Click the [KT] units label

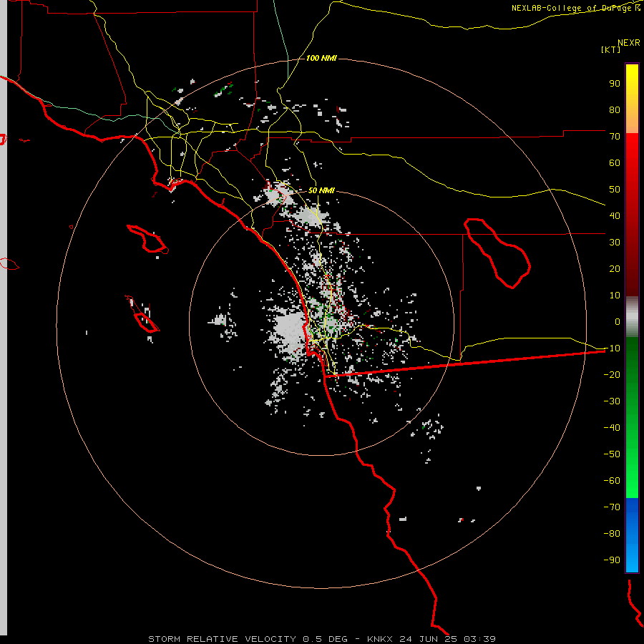coord(610,49)
